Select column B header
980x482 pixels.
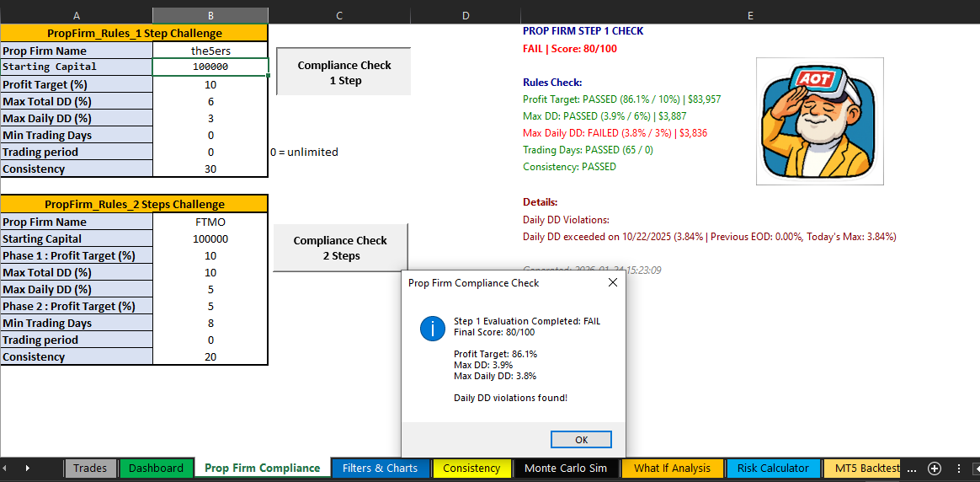click(210, 16)
